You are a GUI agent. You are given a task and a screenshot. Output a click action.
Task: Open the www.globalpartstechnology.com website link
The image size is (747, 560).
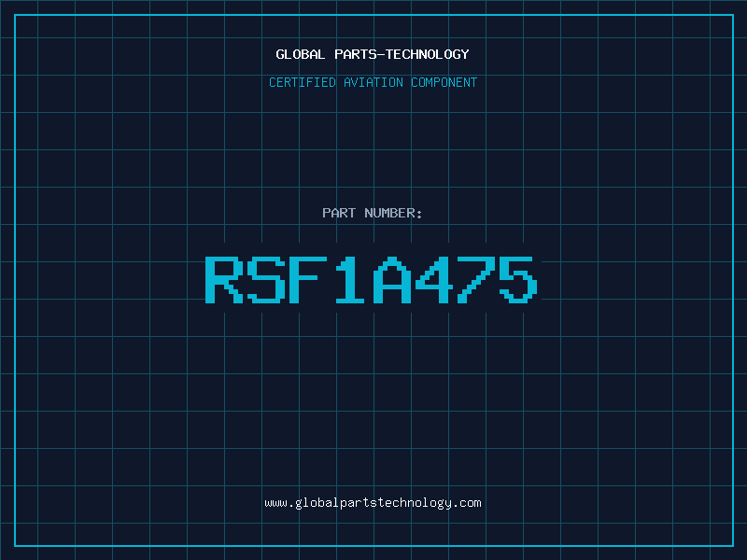pos(373,503)
